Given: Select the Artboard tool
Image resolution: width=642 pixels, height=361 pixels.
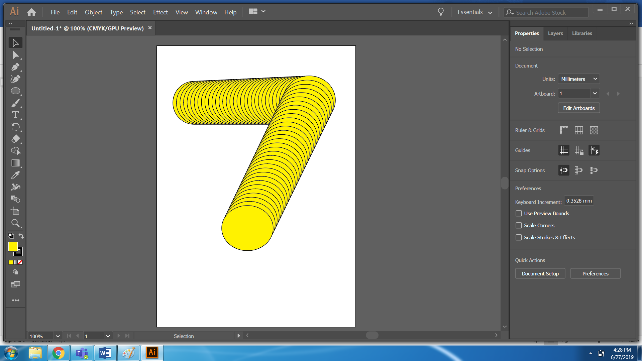Looking at the screenshot, I should 16,211.
